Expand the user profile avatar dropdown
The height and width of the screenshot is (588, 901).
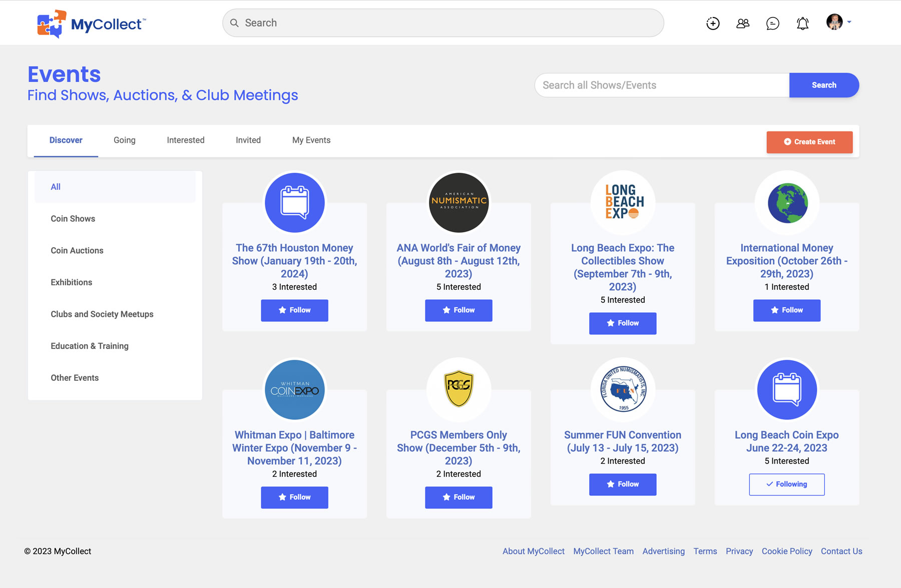click(x=838, y=22)
